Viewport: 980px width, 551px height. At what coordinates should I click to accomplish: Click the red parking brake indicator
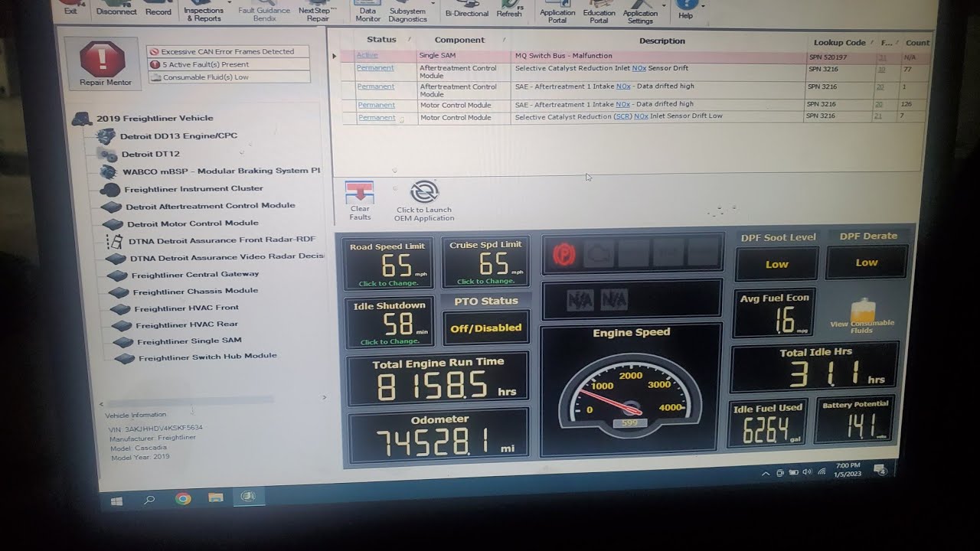[563, 256]
